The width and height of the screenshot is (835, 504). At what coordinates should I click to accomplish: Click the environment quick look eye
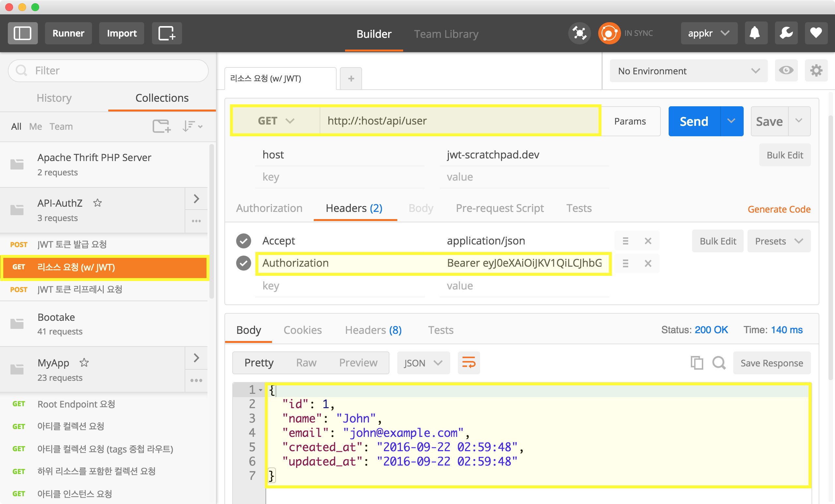(x=786, y=70)
